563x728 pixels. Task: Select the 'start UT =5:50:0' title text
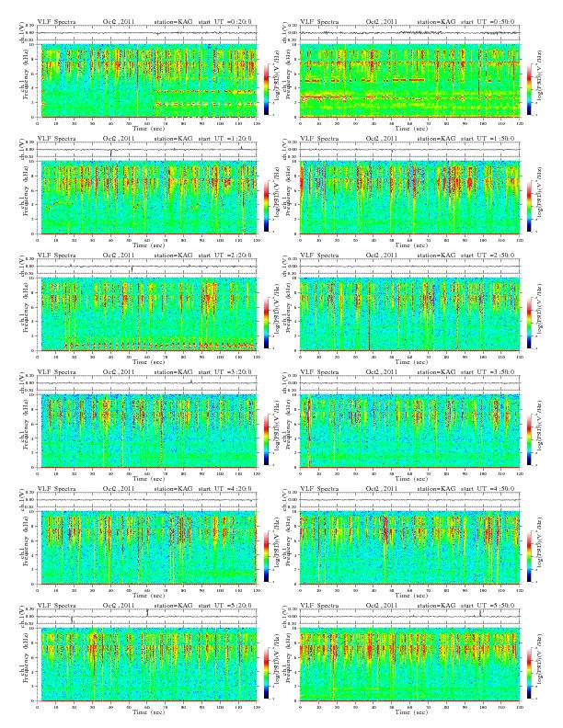pos(488,606)
